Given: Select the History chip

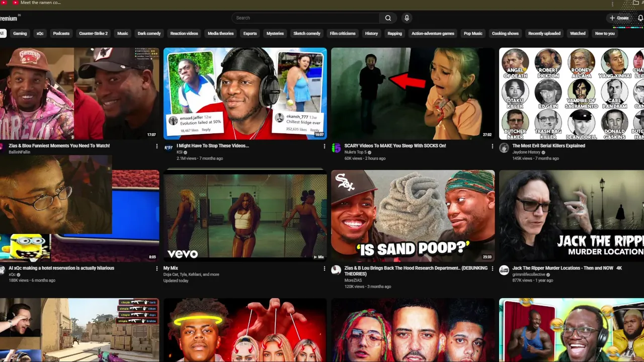Looking at the screenshot, I should [371, 34].
